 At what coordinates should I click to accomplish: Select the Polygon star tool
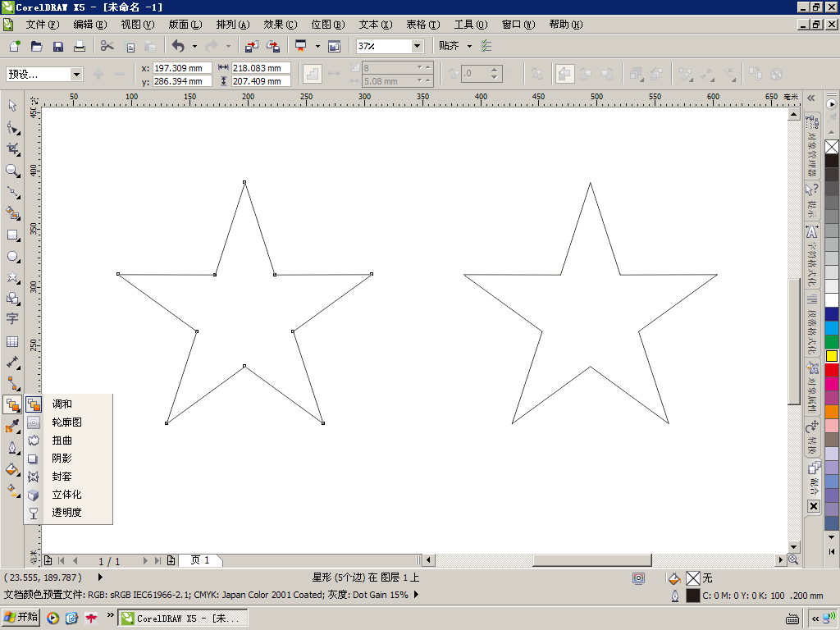tap(12, 277)
